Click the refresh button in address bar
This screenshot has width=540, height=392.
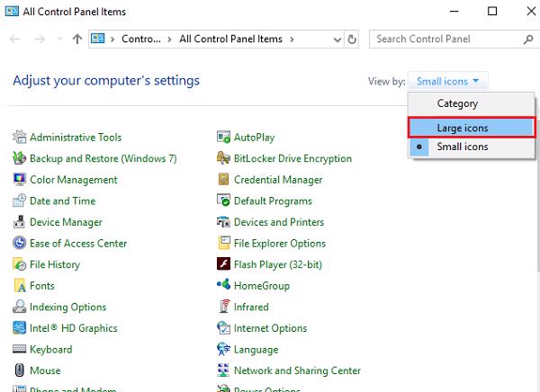351,40
